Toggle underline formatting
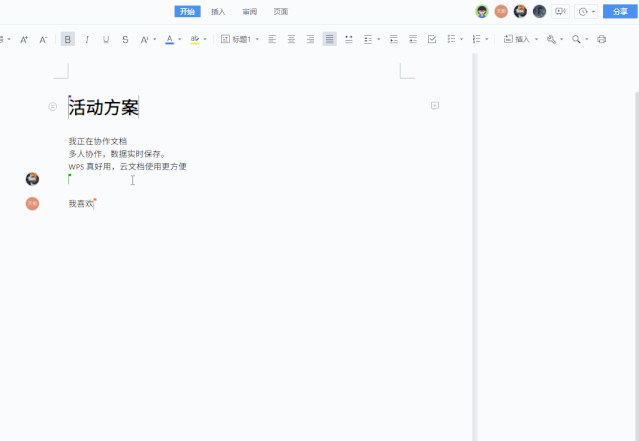 point(106,40)
